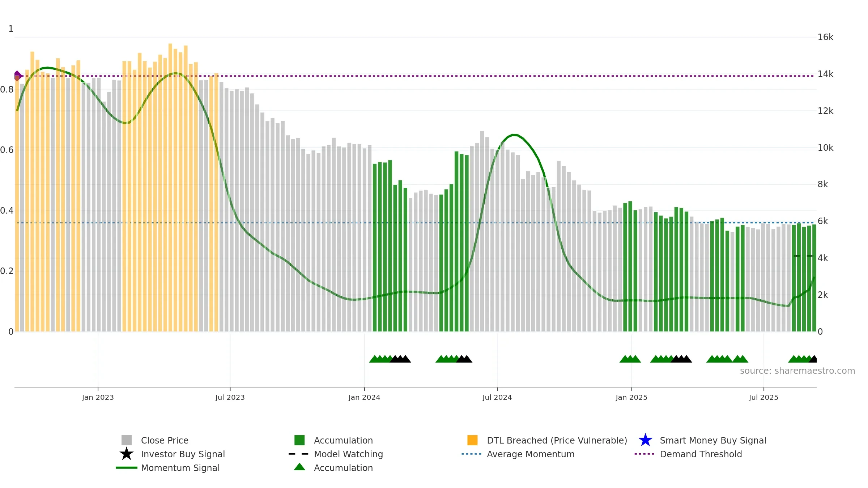This screenshot has width=868, height=488.
Task: Click the black Investor Buy Signal star
Action: (x=127, y=454)
